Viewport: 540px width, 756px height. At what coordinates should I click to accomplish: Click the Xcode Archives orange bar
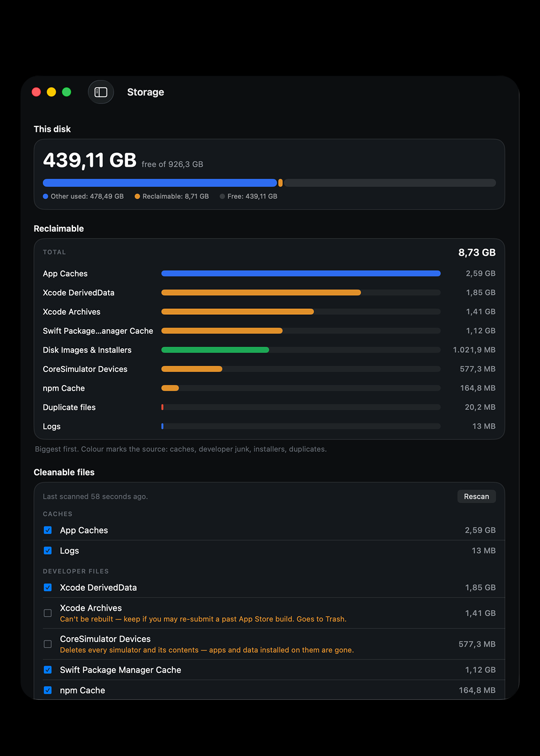(x=238, y=312)
